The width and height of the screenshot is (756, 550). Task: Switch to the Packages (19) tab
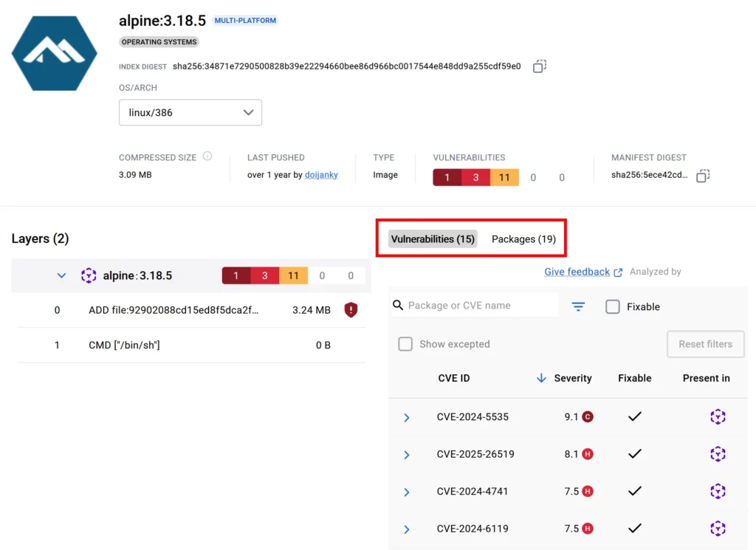pos(523,238)
